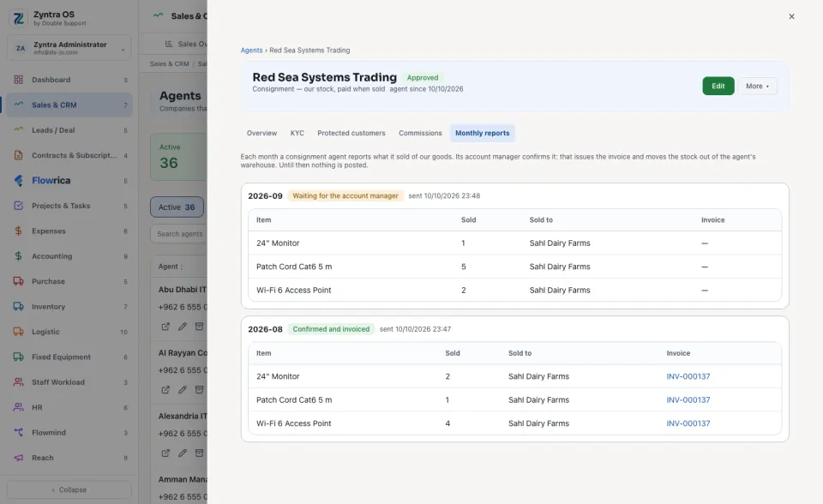This screenshot has height=504, width=823.
Task: Click edit pencil for Abu Dhabi agent
Action: tap(182, 327)
